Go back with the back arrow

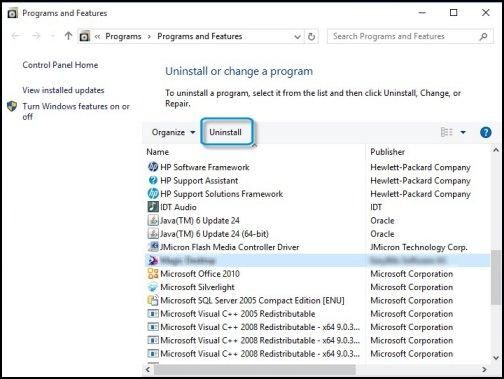click(x=16, y=36)
